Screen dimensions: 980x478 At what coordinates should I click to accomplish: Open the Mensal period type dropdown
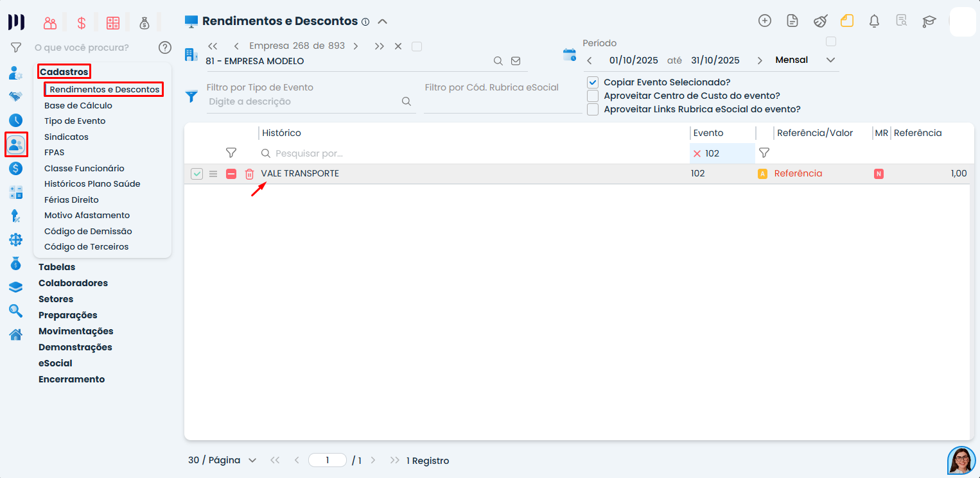pos(805,60)
